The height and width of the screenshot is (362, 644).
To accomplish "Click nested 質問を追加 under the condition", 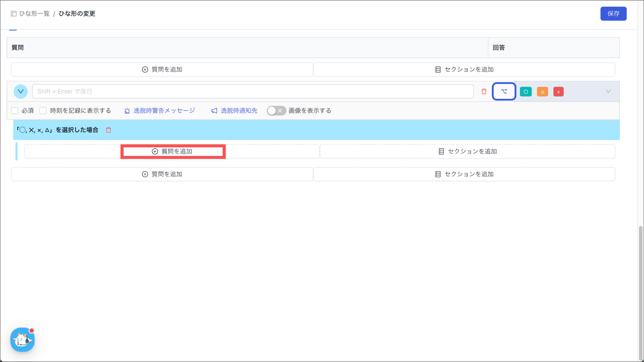I will (x=173, y=152).
